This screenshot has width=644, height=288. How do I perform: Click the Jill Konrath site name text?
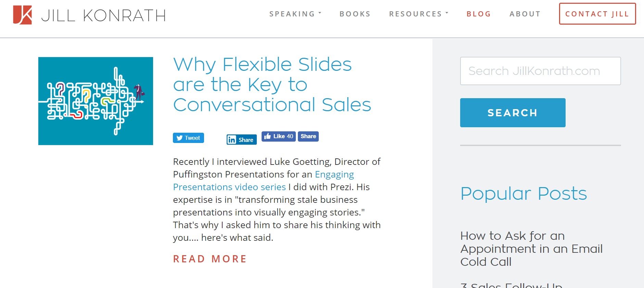pos(103,15)
